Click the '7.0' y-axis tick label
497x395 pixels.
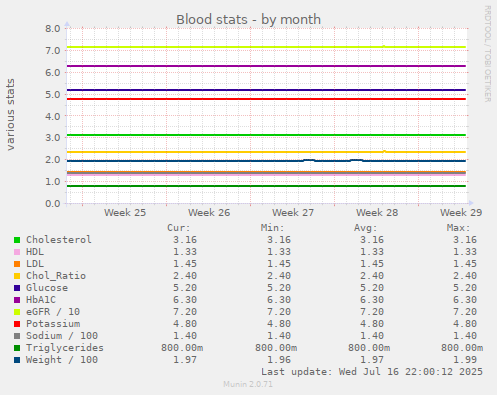coord(53,51)
